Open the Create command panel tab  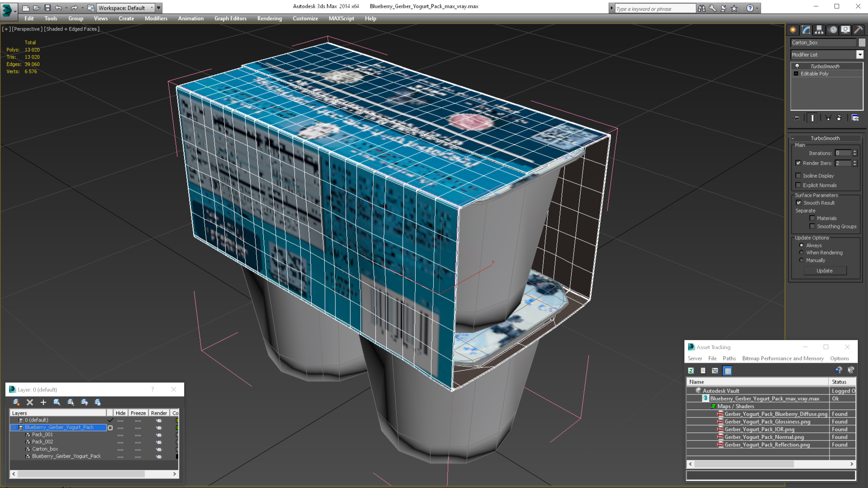793,30
